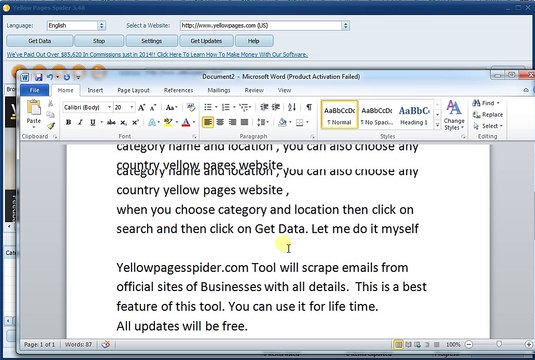
Task: Click the Settings button
Action: tap(151, 41)
